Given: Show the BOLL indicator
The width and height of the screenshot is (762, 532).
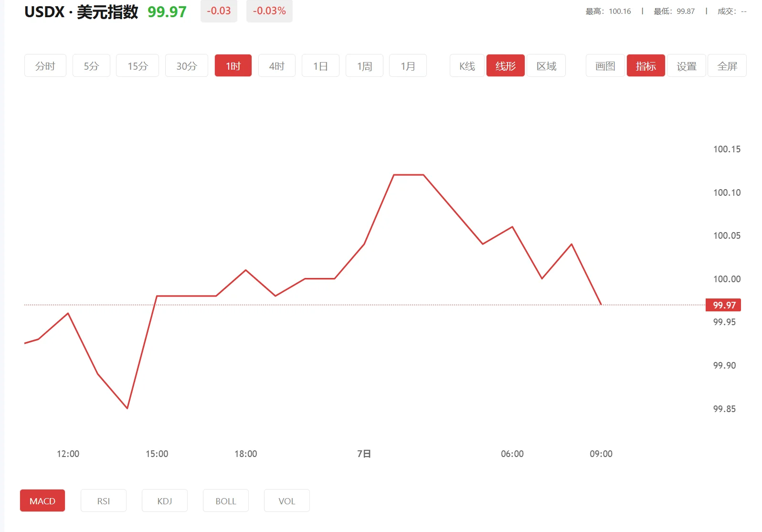Looking at the screenshot, I should [x=226, y=501].
